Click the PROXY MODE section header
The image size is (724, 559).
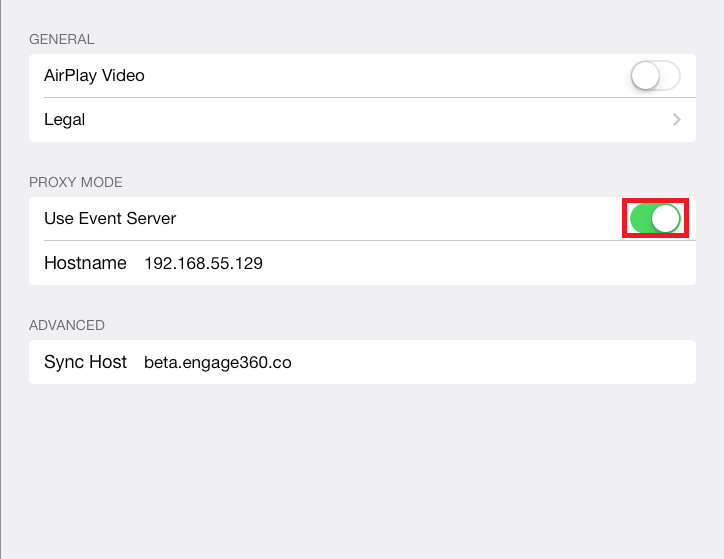click(x=76, y=183)
